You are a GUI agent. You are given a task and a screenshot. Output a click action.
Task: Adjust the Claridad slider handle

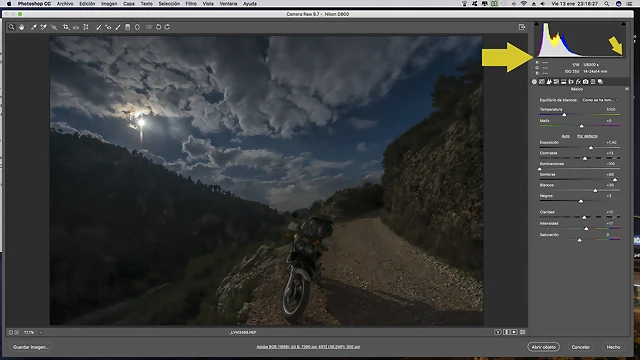[584, 218]
